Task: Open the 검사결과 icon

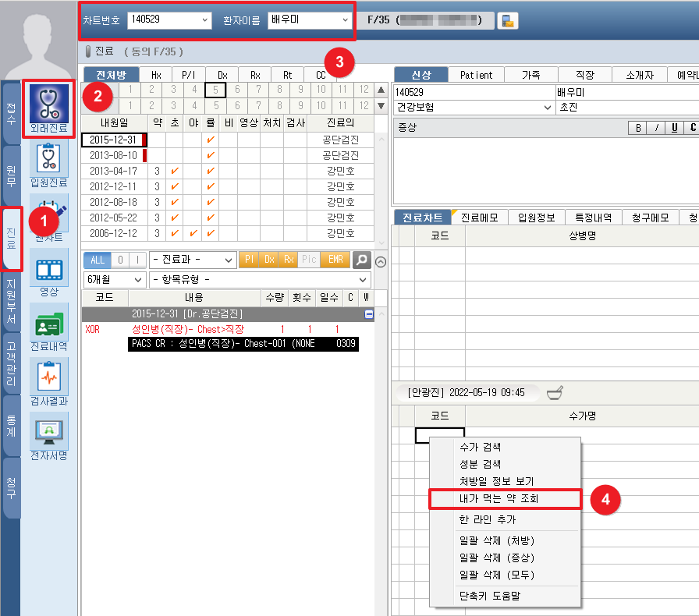Action: pos(48,377)
